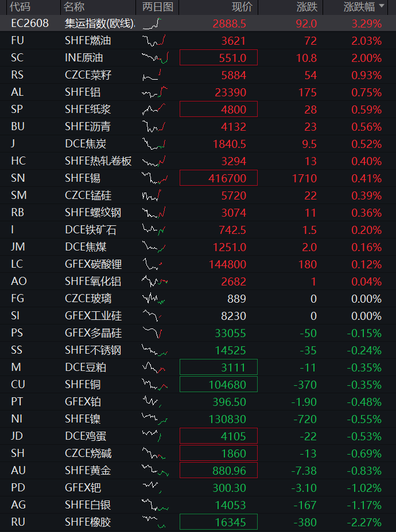Sort by the 涨跌 column header
This screenshot has height=532, width=396.
(x=306, y=7)
